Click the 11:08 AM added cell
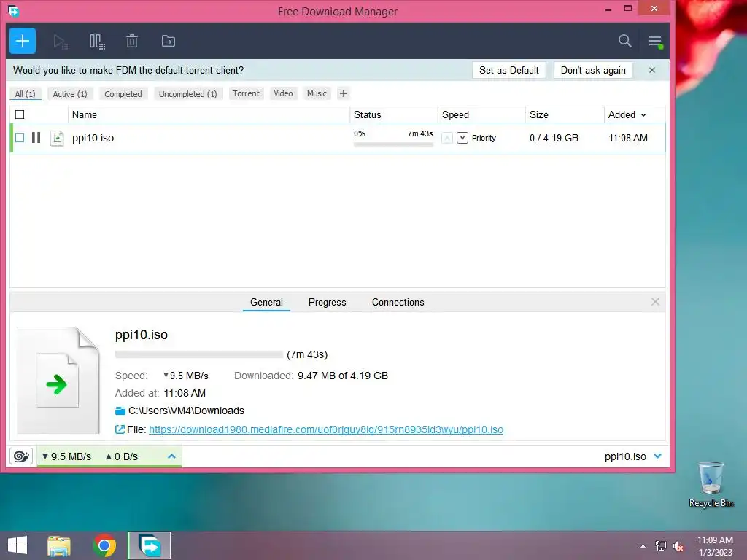Viewport: 747px width, 560px height. coord(628,138)
